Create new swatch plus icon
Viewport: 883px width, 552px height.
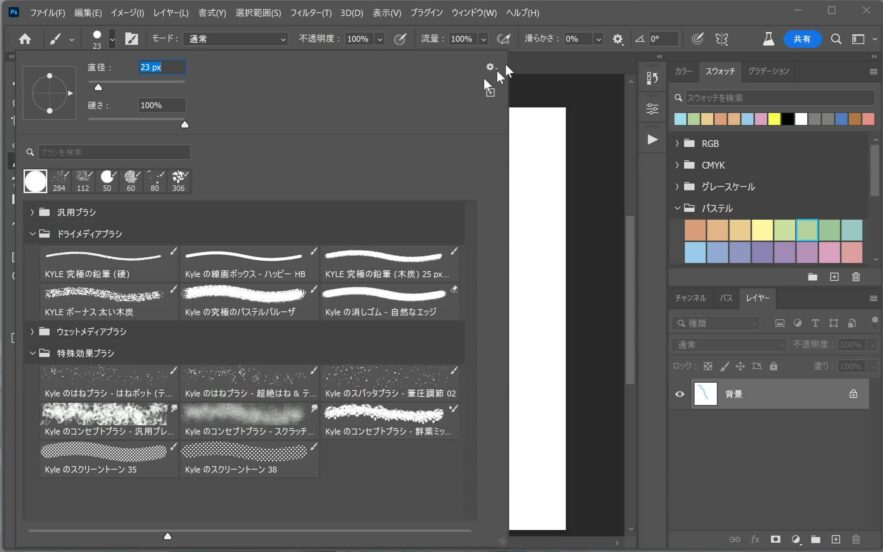(834, 277)
